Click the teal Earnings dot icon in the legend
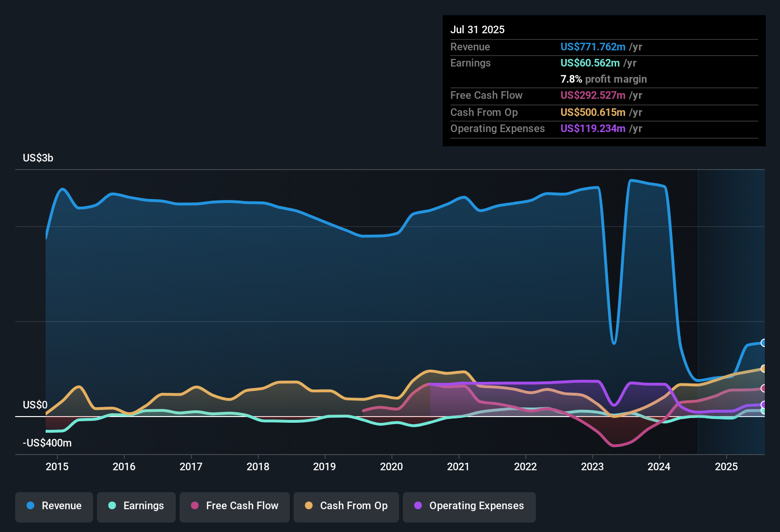Screen dimensions: 780x532 (x=113, y=506)
